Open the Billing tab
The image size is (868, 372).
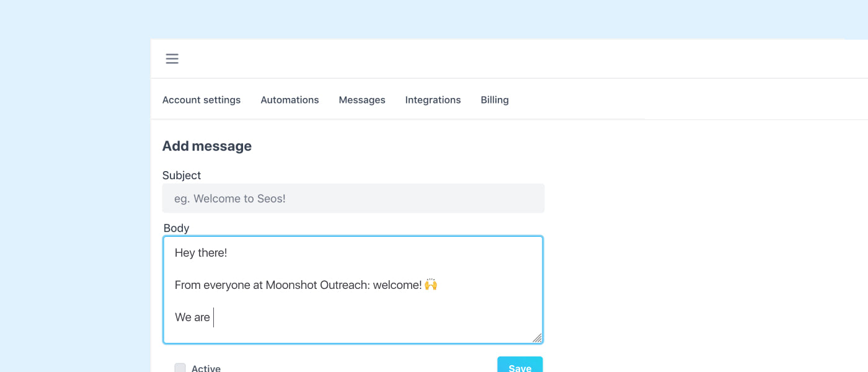coord(495,100)
